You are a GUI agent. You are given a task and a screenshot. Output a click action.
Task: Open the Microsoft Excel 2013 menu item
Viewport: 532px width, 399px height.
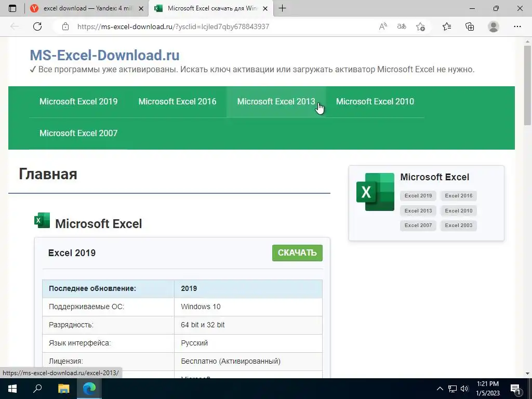pos(276,101)
